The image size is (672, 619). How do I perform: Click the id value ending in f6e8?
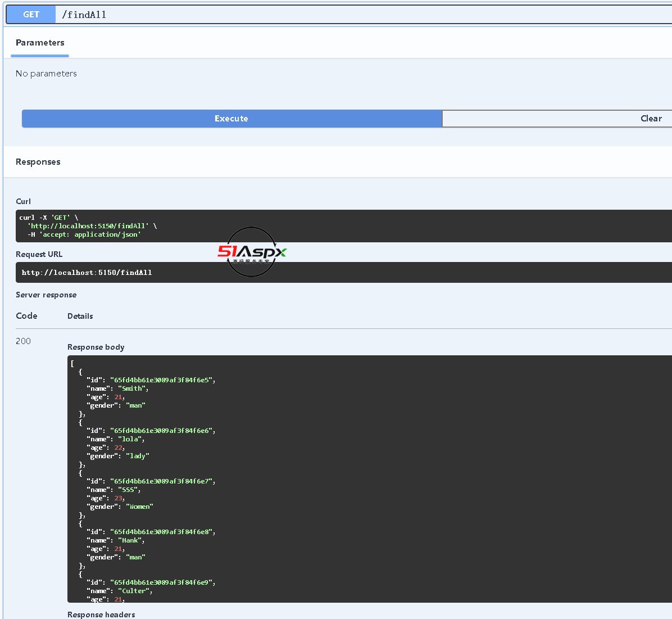pyautogui.click(x=162, y=532)
